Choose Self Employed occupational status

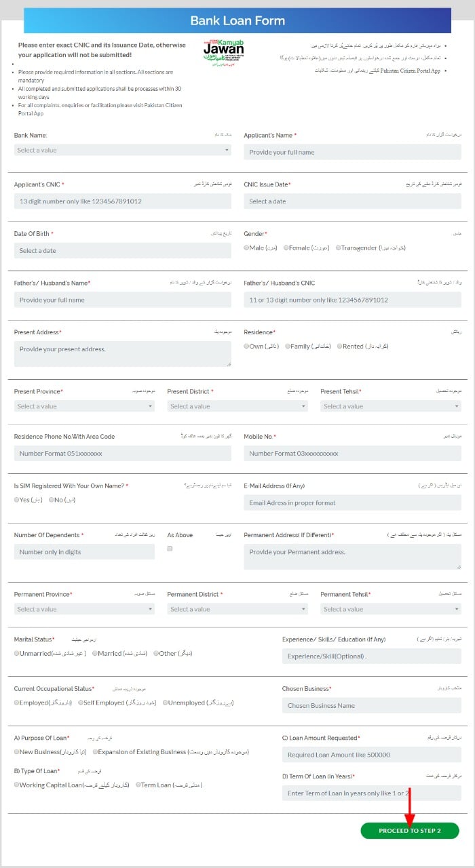tap(81, 703)
